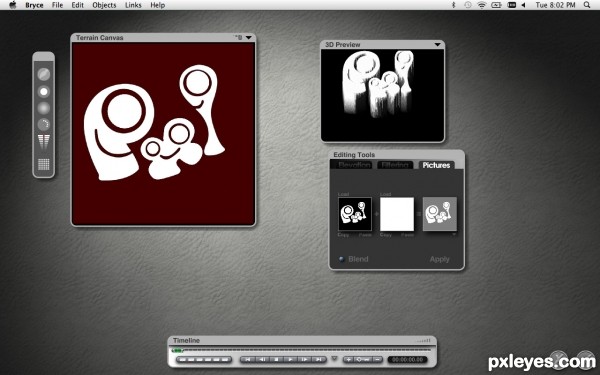Click the Wi-Fi status icon
The image size is (600, 375).
tap(481, 5)
